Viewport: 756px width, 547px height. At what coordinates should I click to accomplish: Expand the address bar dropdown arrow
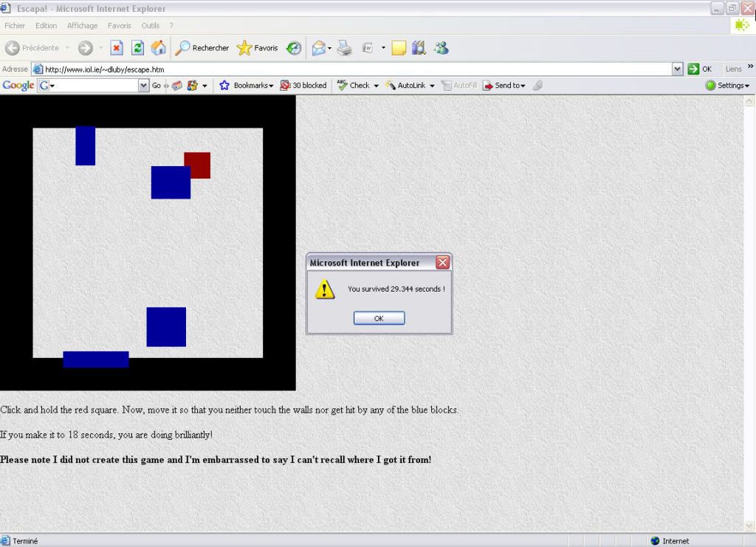tap(677, 69)
